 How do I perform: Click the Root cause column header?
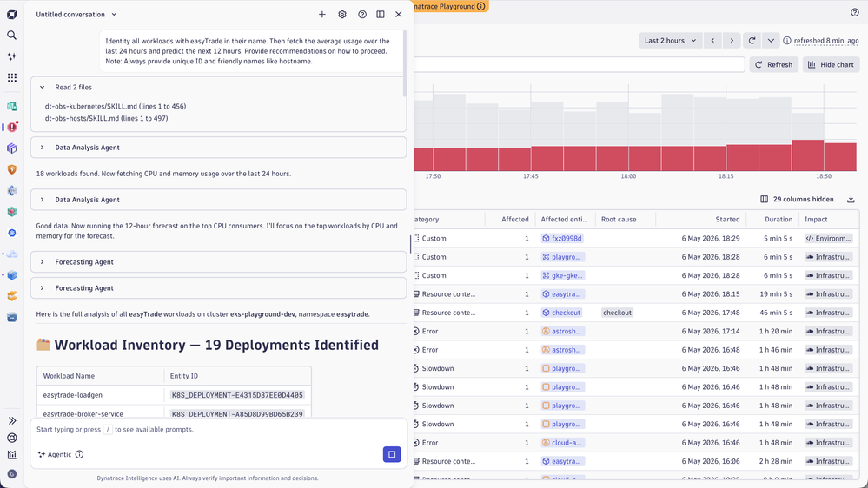coord(619,220)
